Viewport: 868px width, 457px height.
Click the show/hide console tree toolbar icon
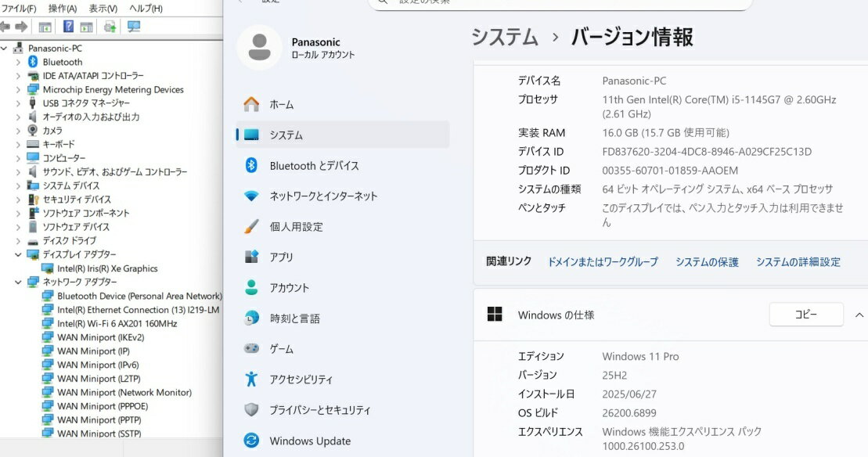coord(45,27)
